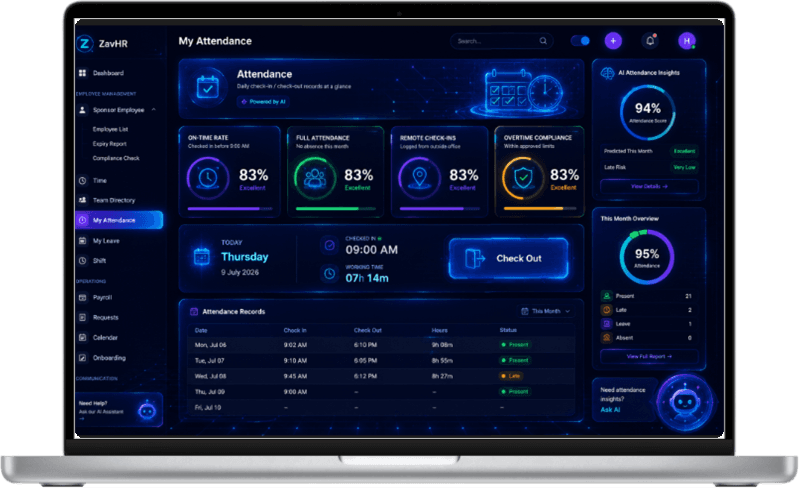Click the Today calendar icon
Viewport: 799px width, 488px height.
(x=202, y=256)
